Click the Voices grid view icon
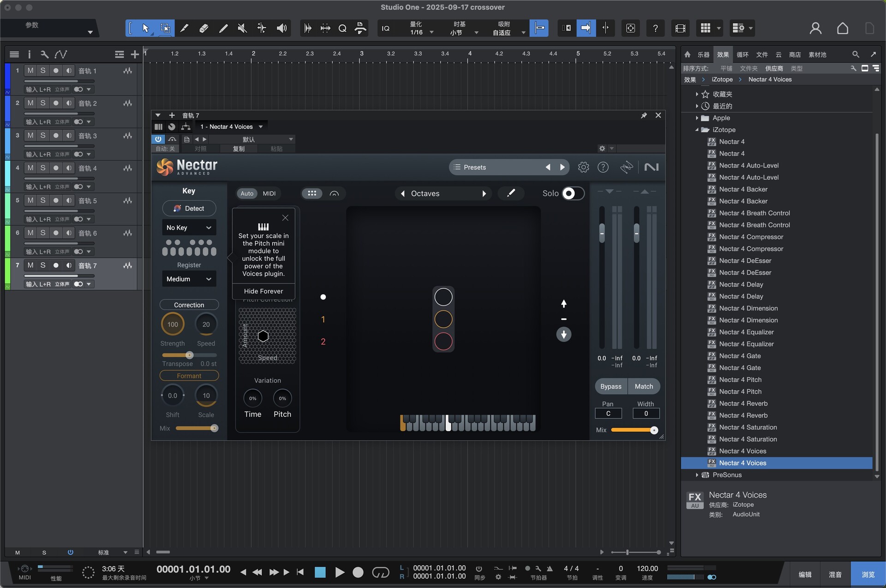The image size is (886, 588). pos(312,193)
